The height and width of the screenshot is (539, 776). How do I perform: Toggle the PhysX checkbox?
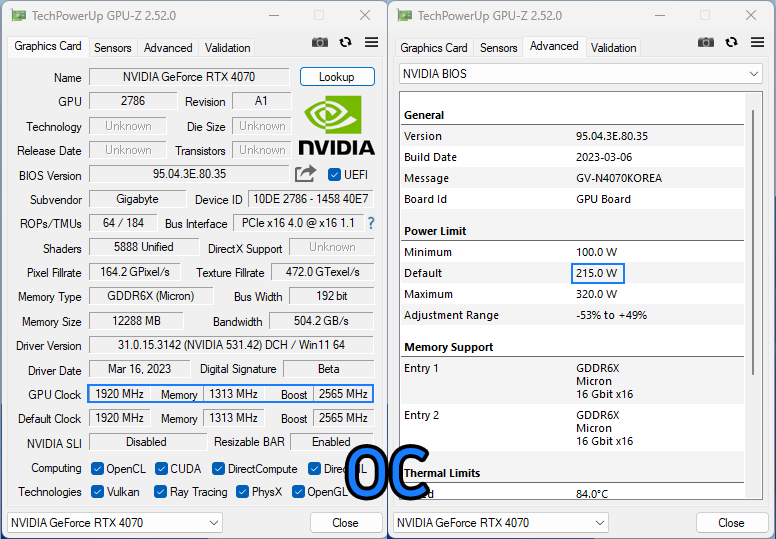tap(242, 492)
